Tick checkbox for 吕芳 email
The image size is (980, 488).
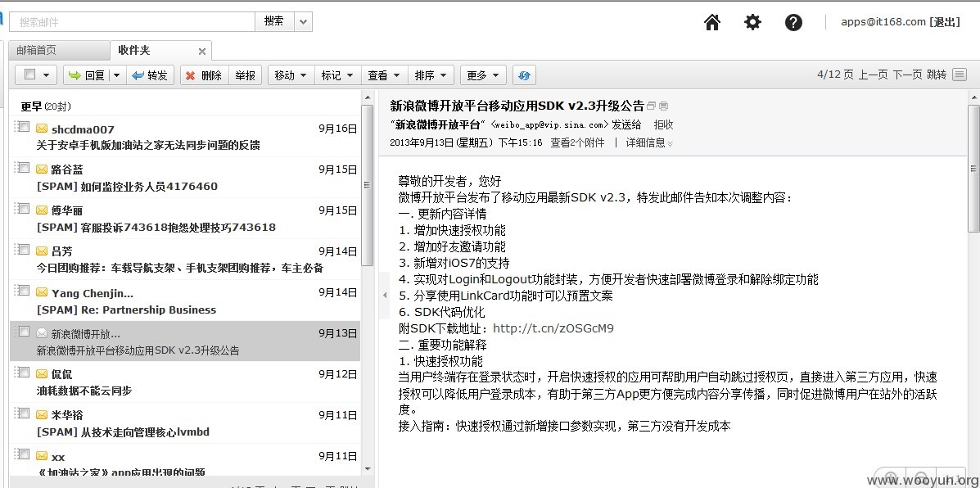pos(24,249)
